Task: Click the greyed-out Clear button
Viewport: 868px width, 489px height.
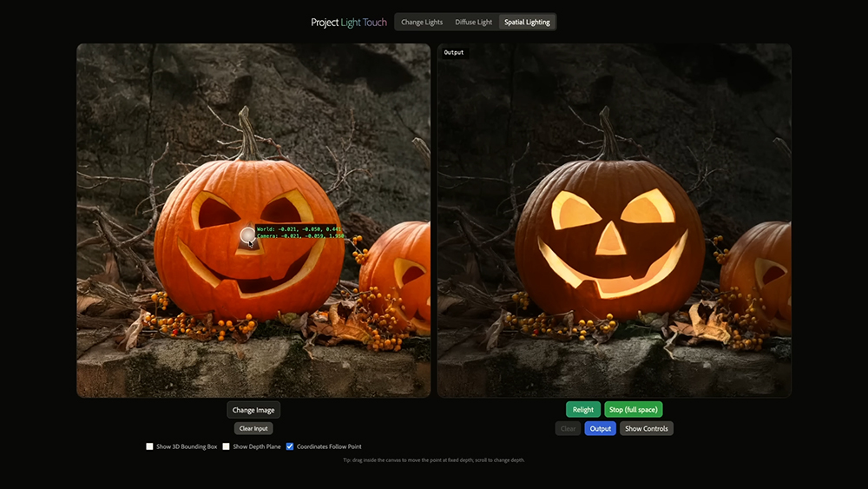Action: pyautogui.click(x=568, y=428)
